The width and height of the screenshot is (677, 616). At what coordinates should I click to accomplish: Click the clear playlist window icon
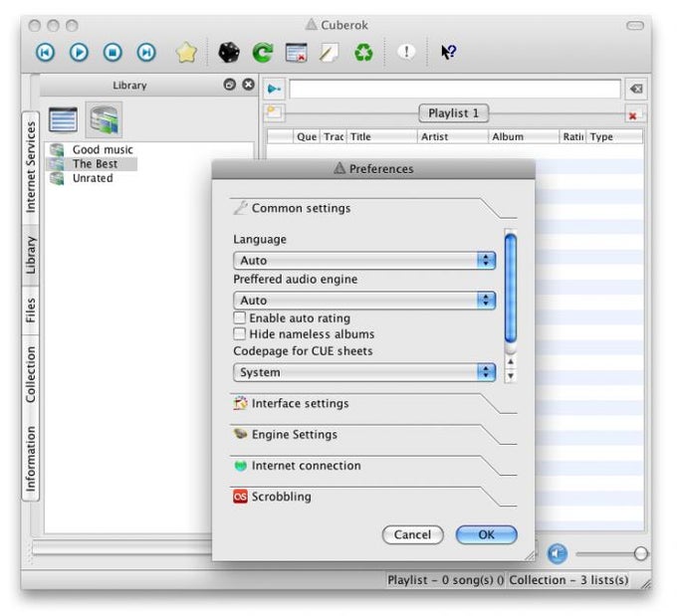297,53
